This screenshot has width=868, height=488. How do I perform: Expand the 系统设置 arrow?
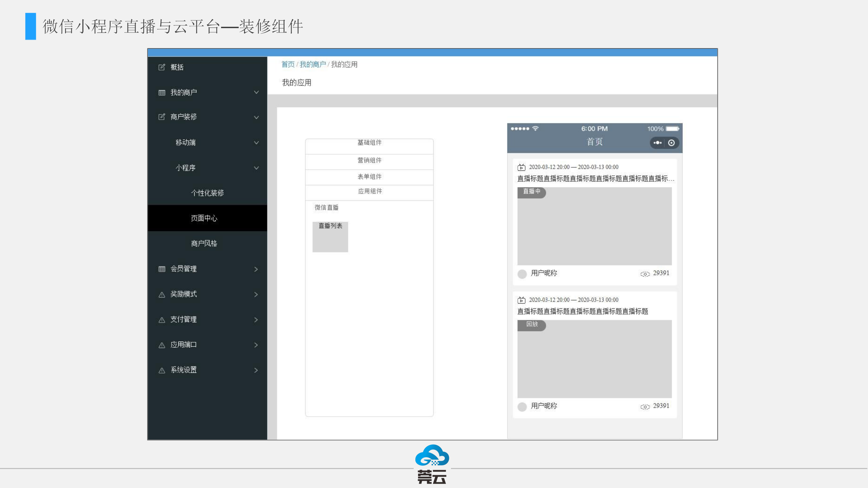tap(256, 370)
